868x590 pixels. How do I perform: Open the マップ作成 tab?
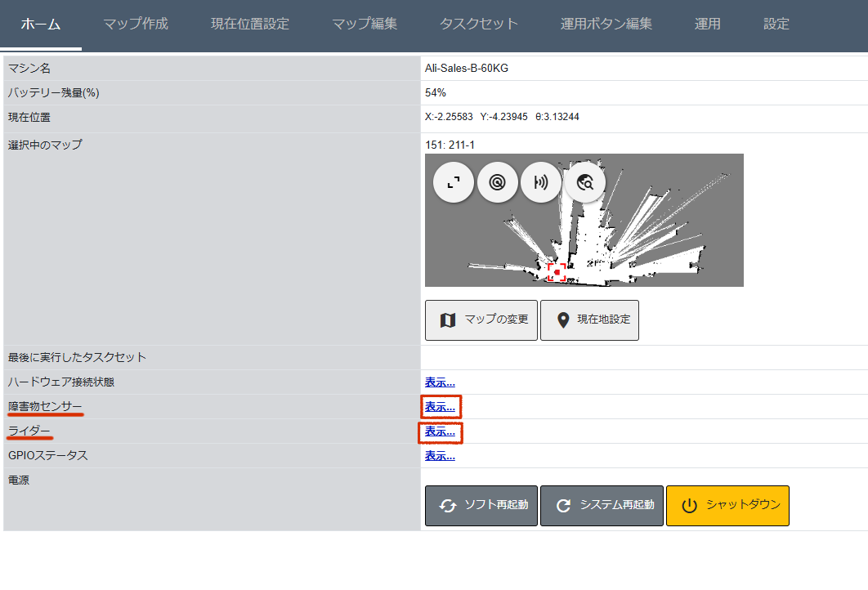click(136, 24)
